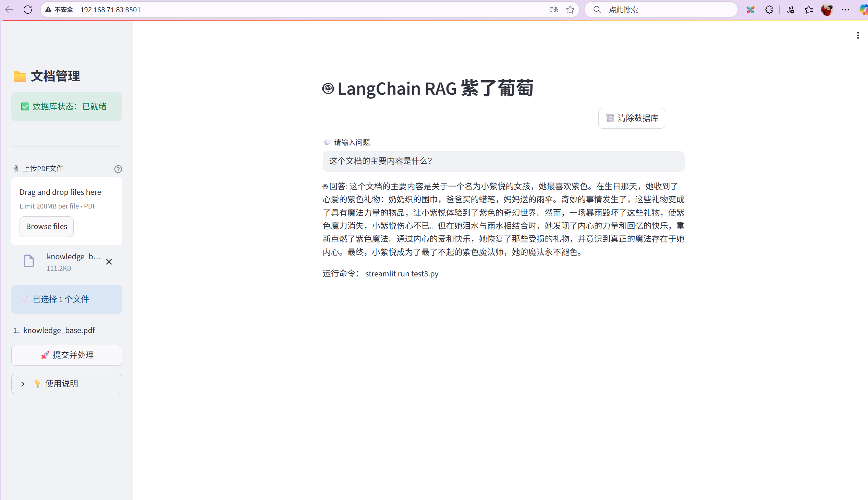The height and width of the screenshot is (500, 868).
Task: Open the colorful pinwheel extension icon
Action: [750, 10]
